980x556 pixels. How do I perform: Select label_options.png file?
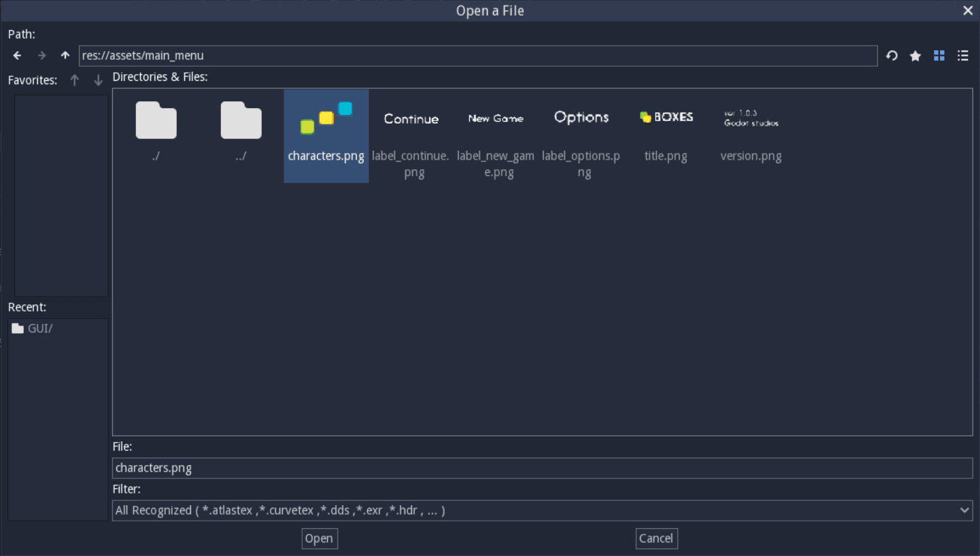581,136
